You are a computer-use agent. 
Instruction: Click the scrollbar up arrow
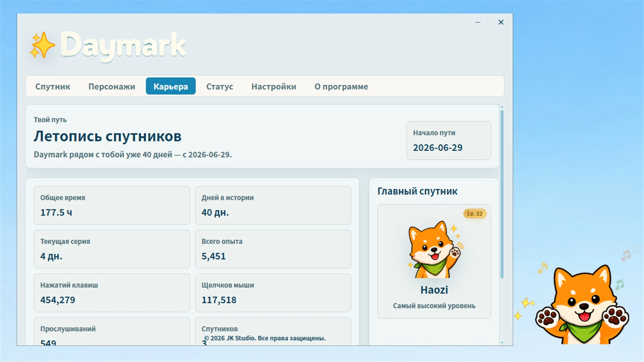[x=502, y=107]
